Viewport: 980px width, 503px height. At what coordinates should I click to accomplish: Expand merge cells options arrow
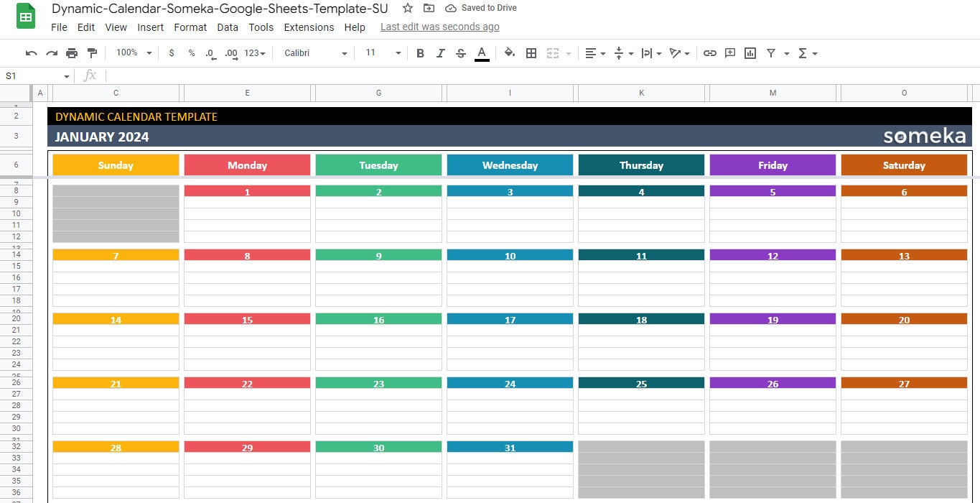(569, 53)
